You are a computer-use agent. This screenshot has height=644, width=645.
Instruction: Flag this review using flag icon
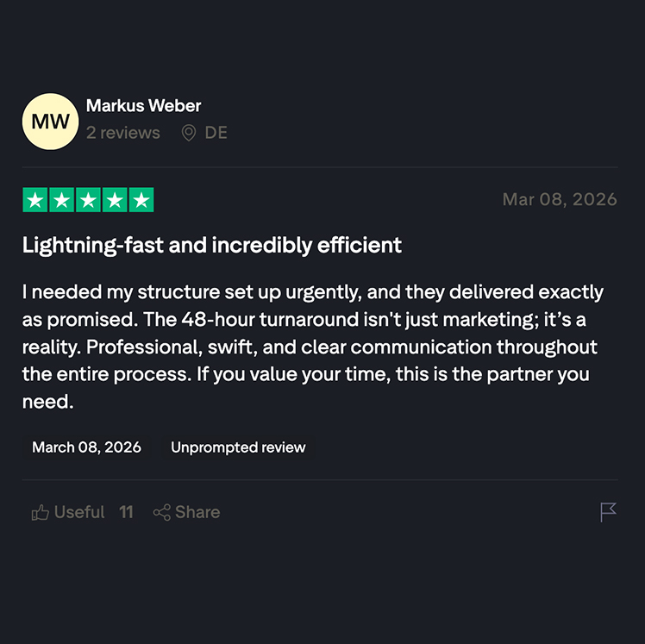[x=608, y=512]
